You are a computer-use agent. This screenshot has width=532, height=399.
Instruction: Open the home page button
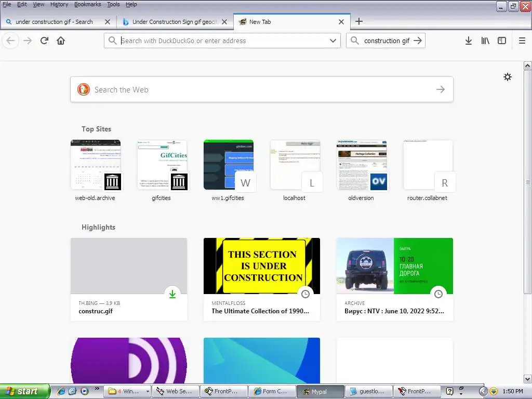(x=61, y=41)
